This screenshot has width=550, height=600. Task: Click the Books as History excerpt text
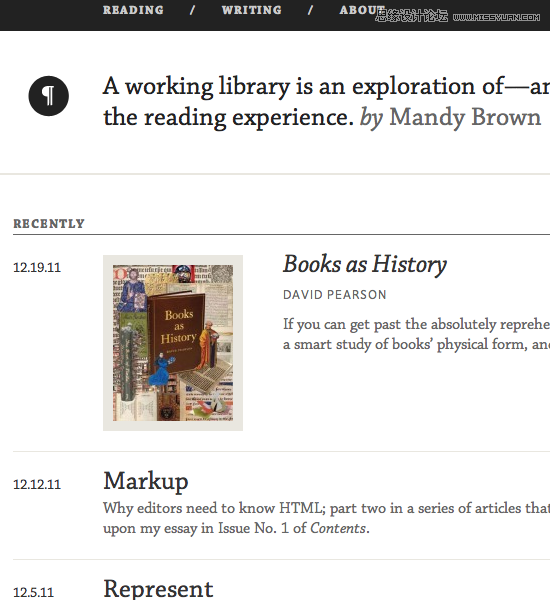point(416,334)
